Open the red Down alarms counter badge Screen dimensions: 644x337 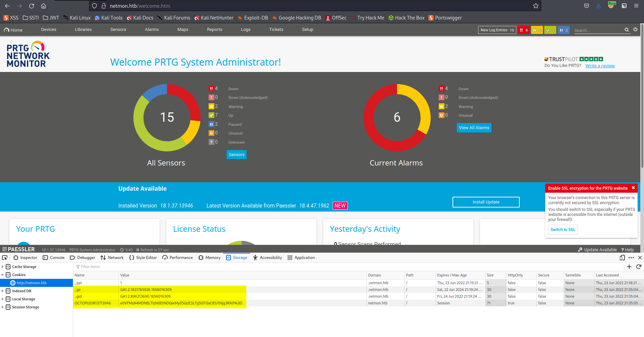click(524, 30)
